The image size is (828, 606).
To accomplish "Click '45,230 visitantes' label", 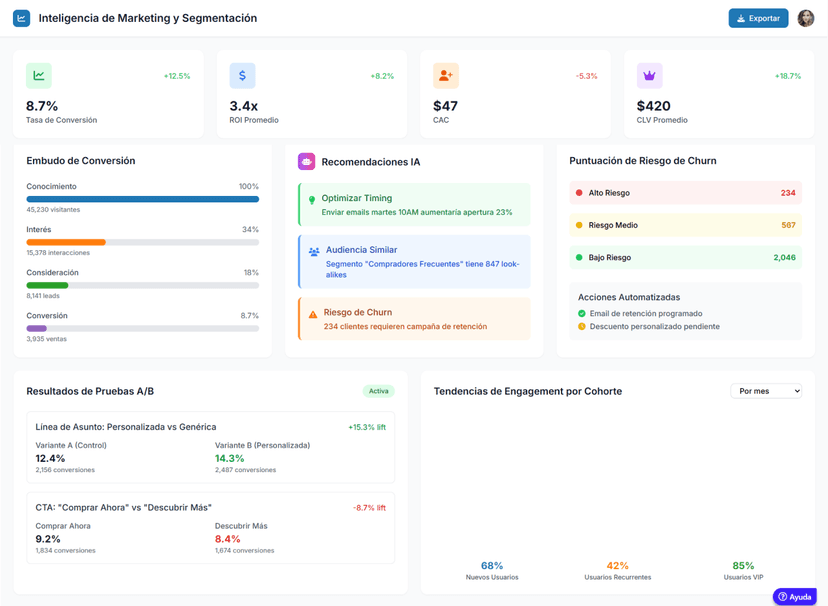I will tap(53, 210).
